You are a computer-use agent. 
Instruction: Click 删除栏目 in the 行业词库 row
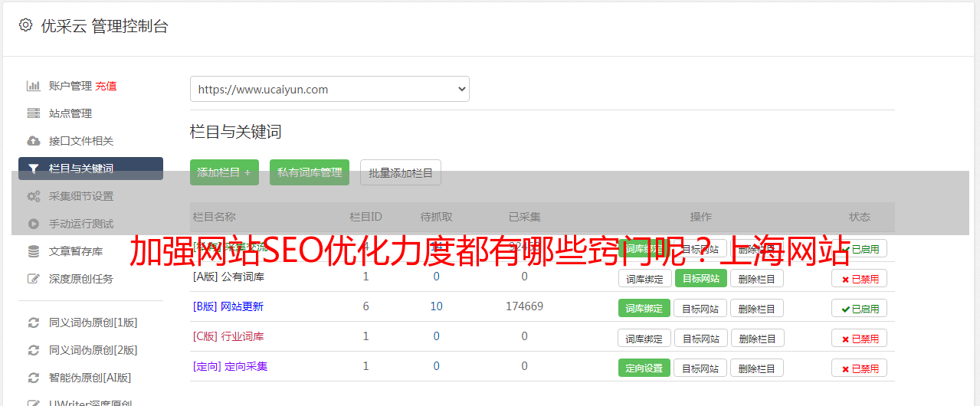click(757, 338)
